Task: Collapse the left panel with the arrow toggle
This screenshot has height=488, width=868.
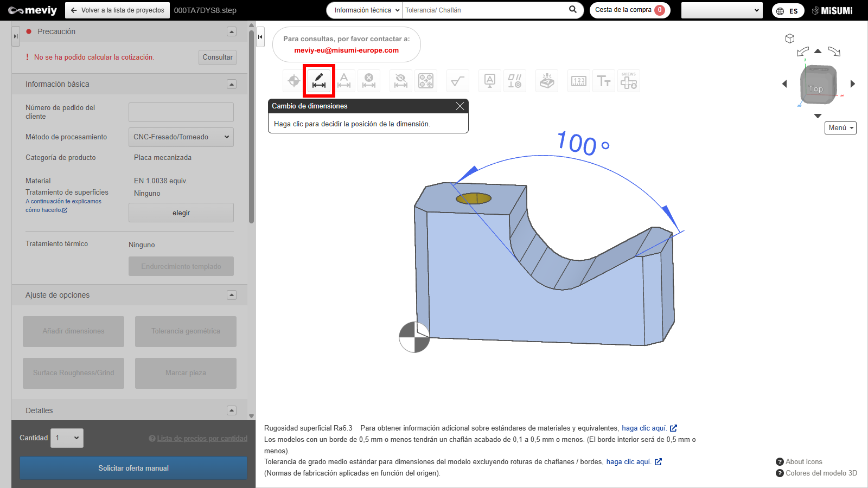Action: pyautogui.click(x=260, y=37)
